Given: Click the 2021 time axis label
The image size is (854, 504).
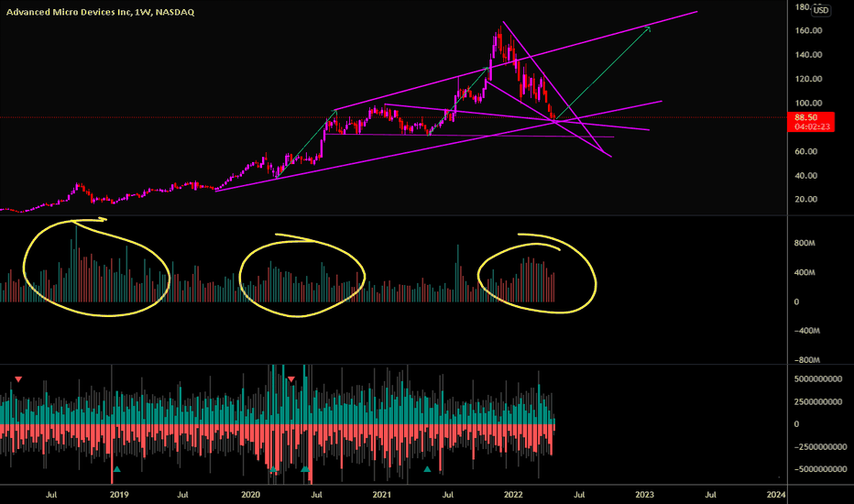Looking at the screenshot, I should point(381,495).
